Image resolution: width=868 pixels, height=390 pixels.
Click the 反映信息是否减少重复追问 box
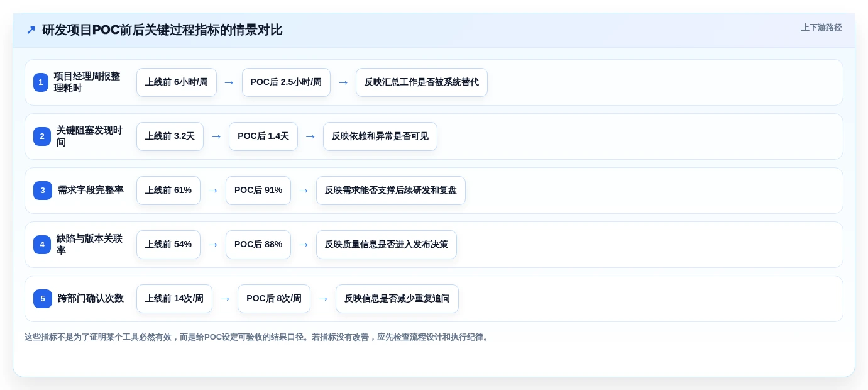pyautogui.click(x=397, y=299)
